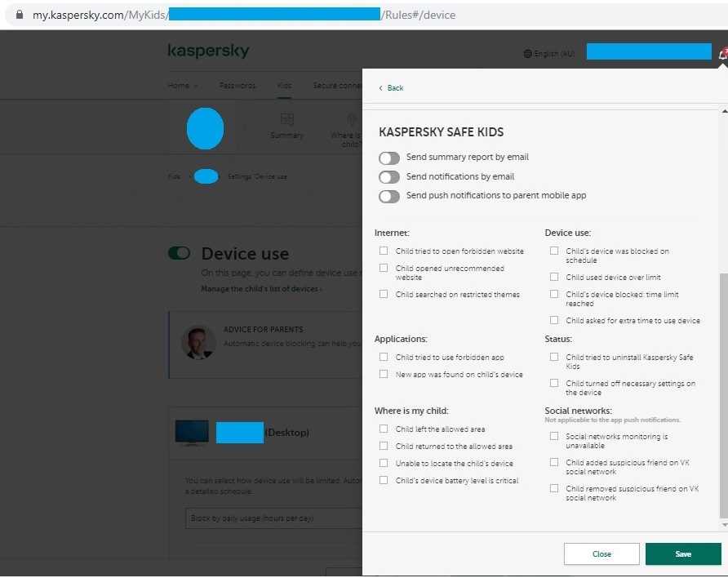The image size is (728, 578).
Task: Click the left chevron beside Summary
Action: 245,126
